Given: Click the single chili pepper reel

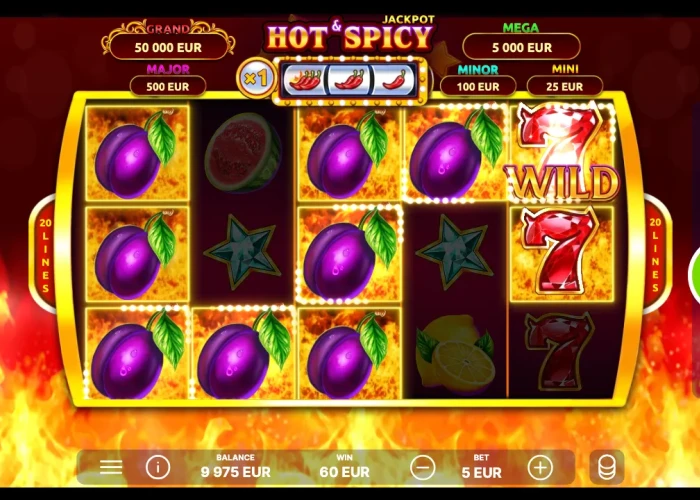Looking at the screenshot, I should click(394, 79).
